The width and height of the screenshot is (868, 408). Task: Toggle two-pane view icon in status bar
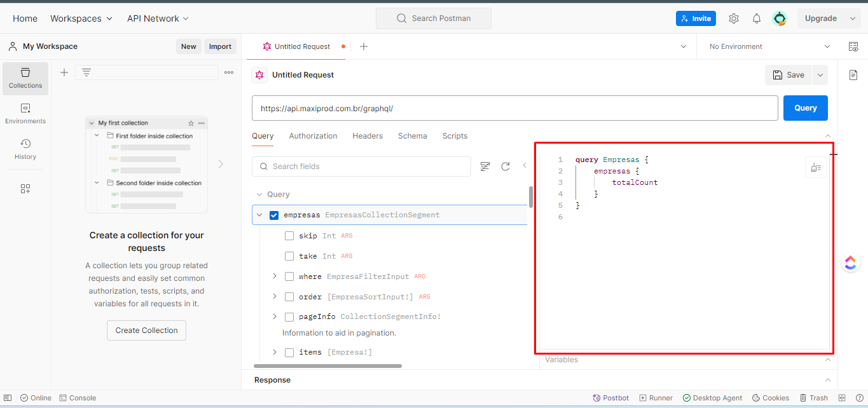click(x=843, y=398)
